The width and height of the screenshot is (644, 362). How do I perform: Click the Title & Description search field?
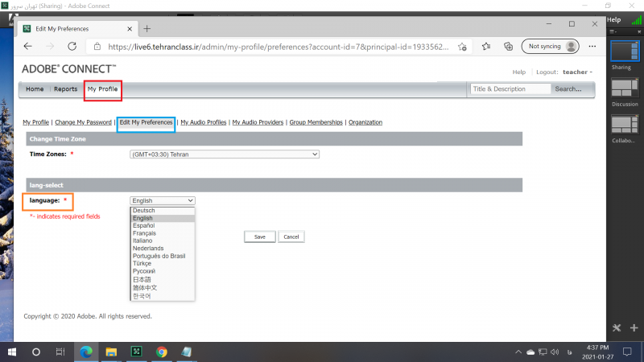tap(510, 89)
